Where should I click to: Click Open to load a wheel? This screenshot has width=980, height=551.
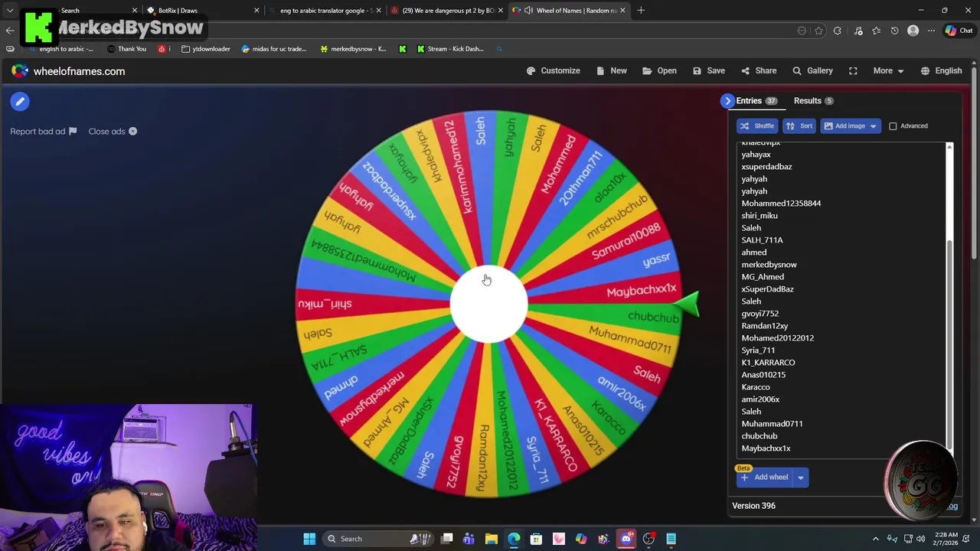click(659, 71)
